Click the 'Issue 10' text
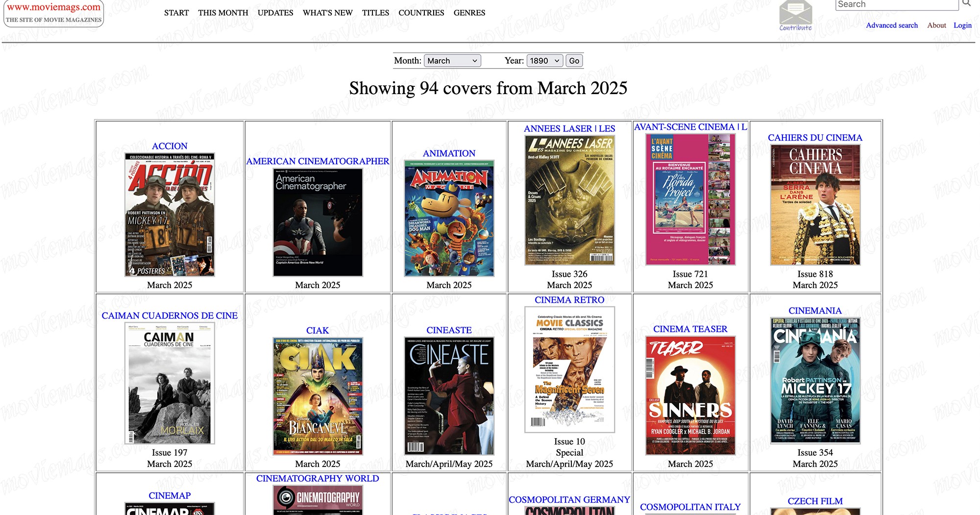 point(569,441)
